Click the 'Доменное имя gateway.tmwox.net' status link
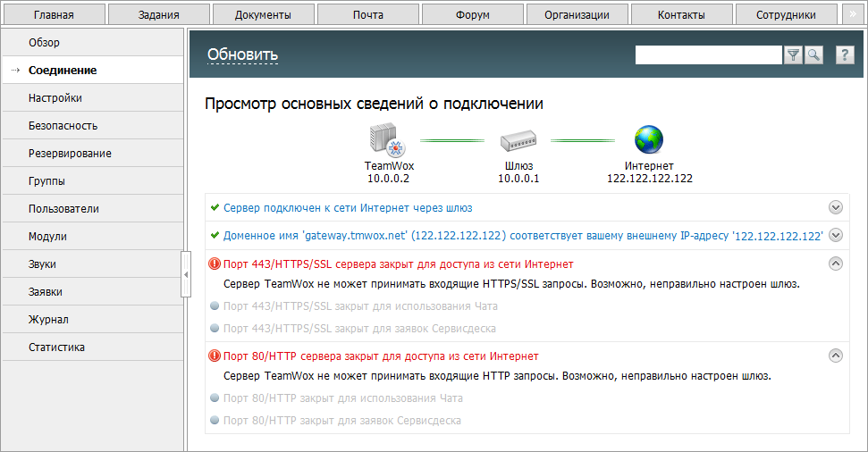Viewport: 868px width, 452px height. click(x=523, y=236)
